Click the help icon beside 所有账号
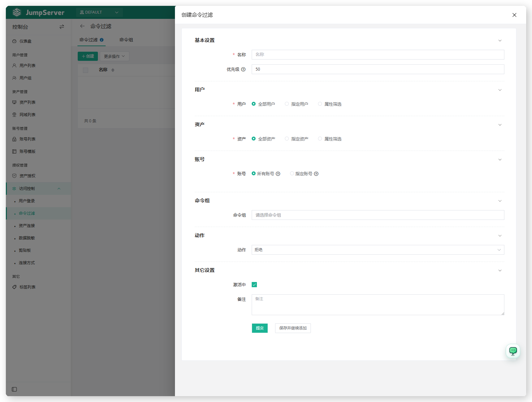 click(x=278, y=174)
